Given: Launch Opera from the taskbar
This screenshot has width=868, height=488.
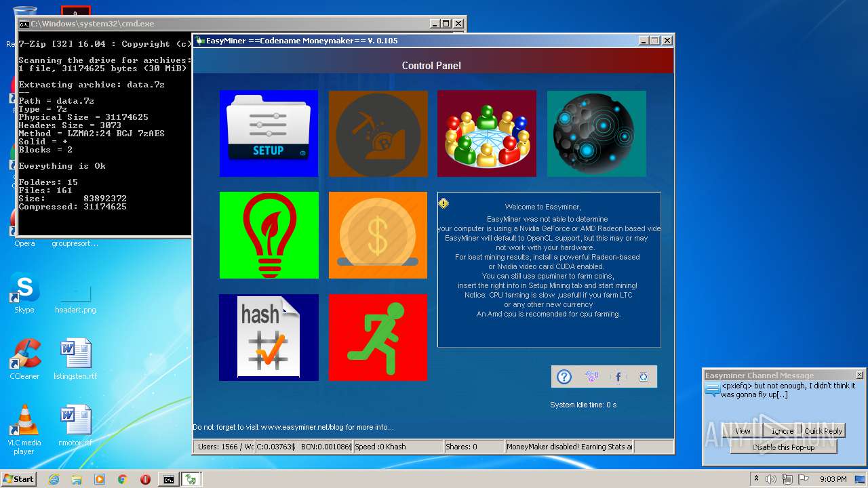Looking at the screenshot, I should point(145,479).
